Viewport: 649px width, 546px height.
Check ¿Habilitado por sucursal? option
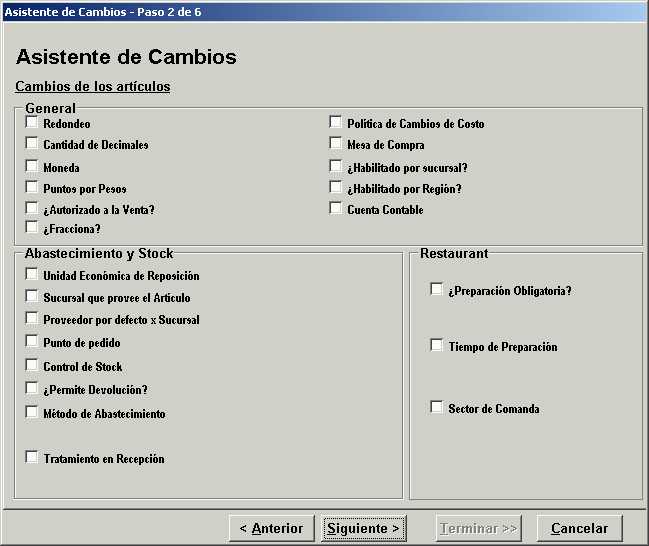tap(336, 167)
